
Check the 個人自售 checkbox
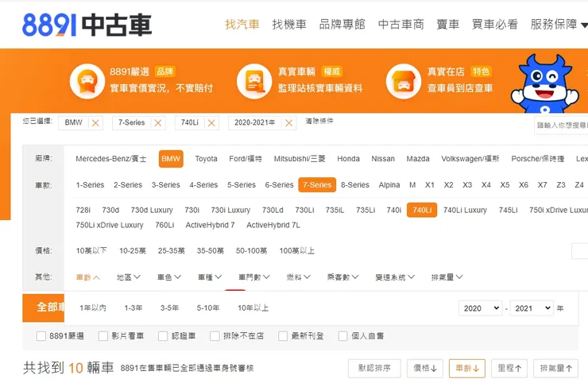point(342,336)
